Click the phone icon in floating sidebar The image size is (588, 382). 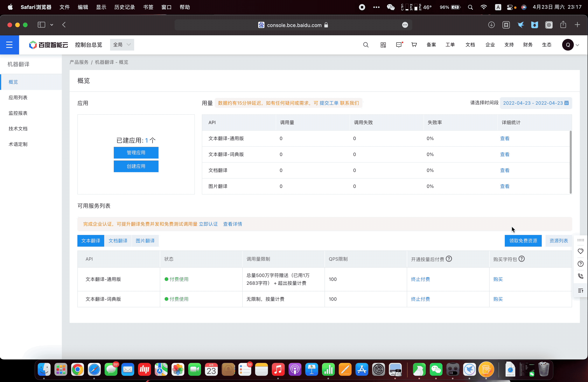(x=581, y=276)
